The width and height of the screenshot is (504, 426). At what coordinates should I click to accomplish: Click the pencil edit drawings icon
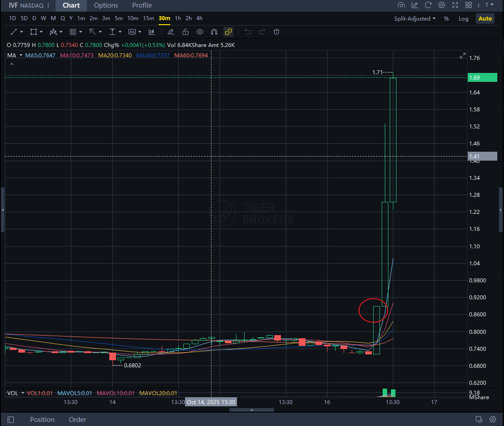coord(171,32)
